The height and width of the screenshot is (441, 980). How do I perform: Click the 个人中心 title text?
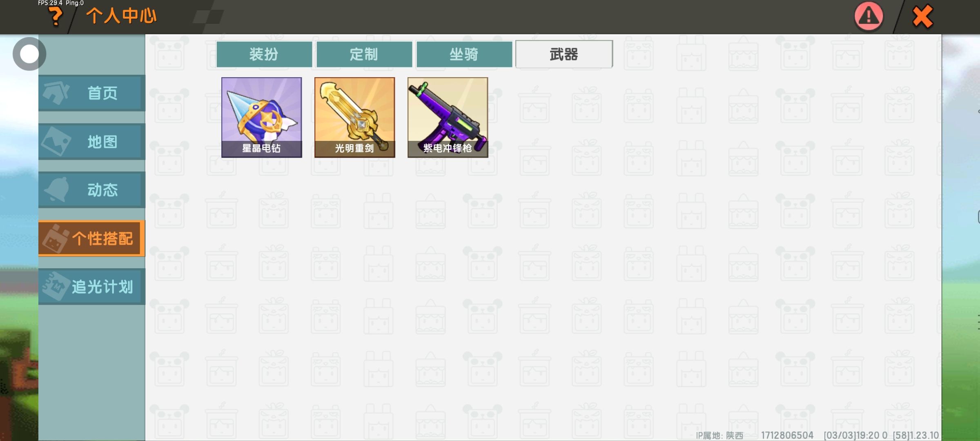coord(121,16)
